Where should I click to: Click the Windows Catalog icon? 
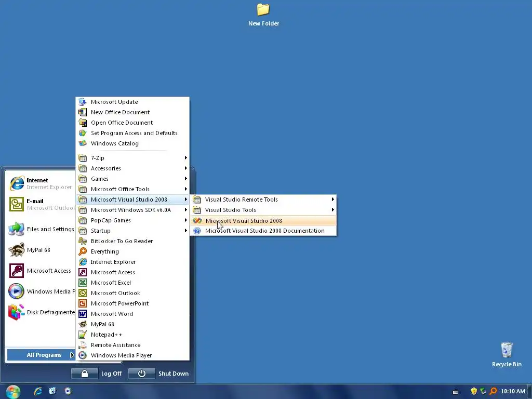tap(83, 143)
